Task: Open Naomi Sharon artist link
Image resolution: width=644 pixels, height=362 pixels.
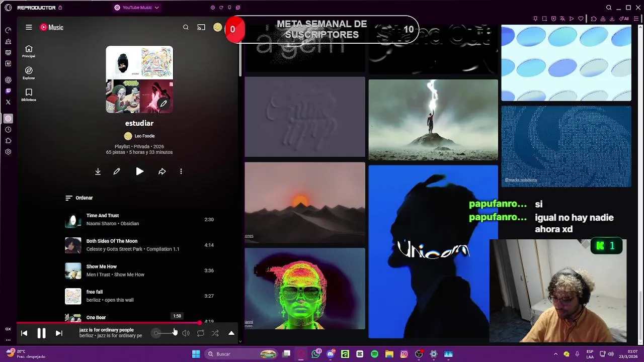Action: coord(101,224)
